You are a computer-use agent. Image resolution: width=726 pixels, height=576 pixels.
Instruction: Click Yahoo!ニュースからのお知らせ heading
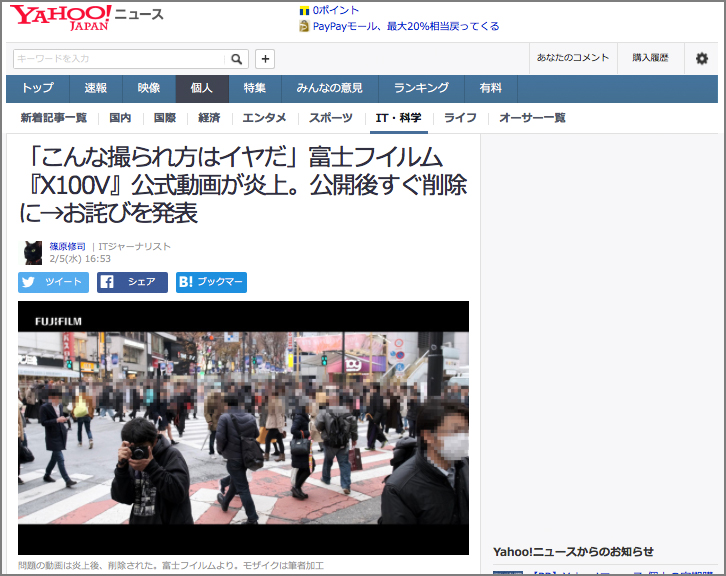573,552
